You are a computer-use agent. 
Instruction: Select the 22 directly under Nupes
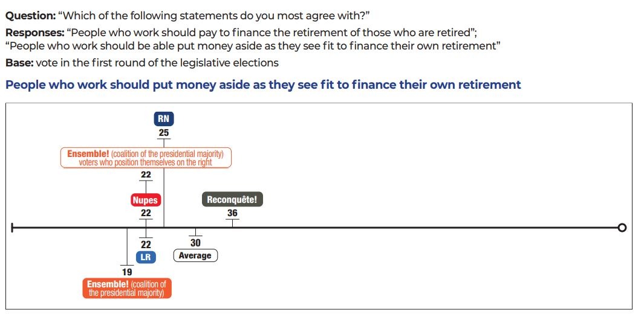pos(146,213)
